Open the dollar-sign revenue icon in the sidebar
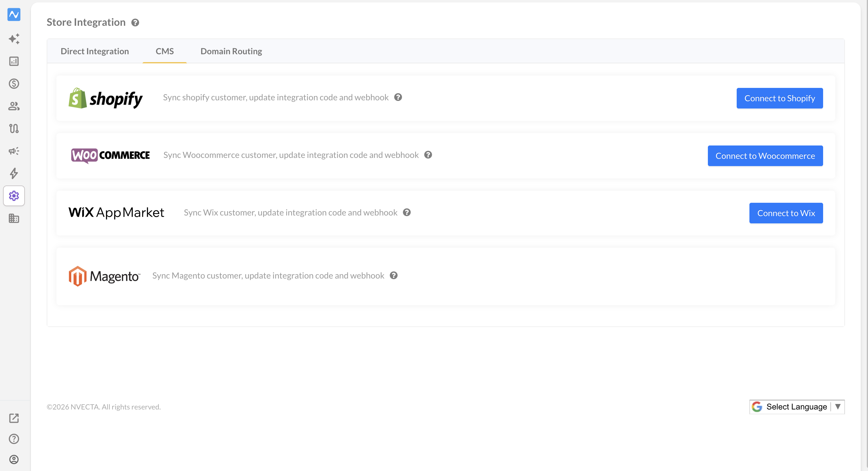The height and width of the screenshot is (471, 868). [14, 83]
